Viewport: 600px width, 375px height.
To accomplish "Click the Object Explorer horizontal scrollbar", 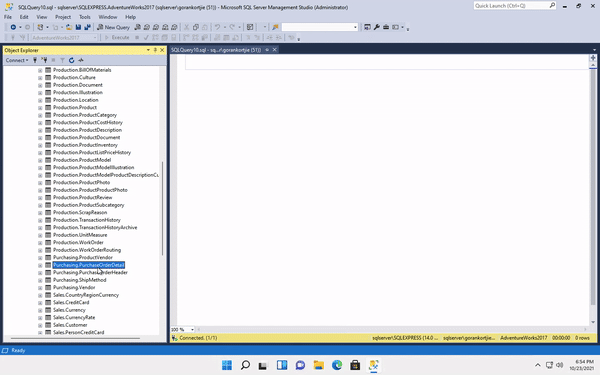I will (75, 338).
